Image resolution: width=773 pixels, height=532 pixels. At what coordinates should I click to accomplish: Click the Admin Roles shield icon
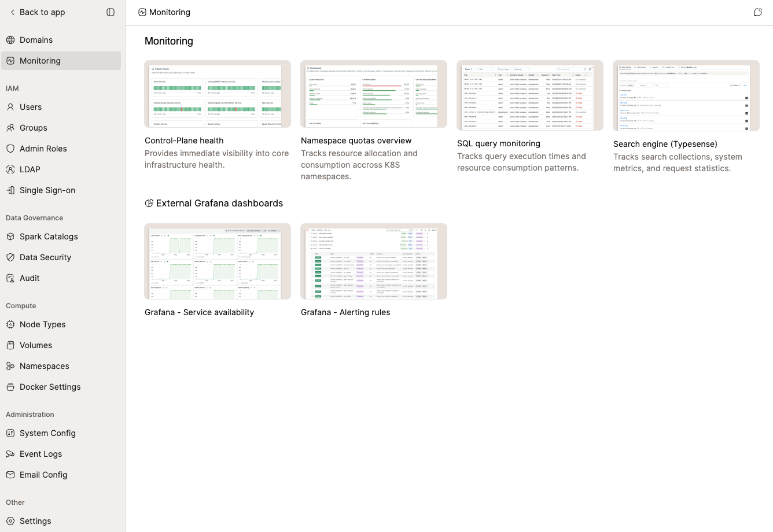click(10, 149)
